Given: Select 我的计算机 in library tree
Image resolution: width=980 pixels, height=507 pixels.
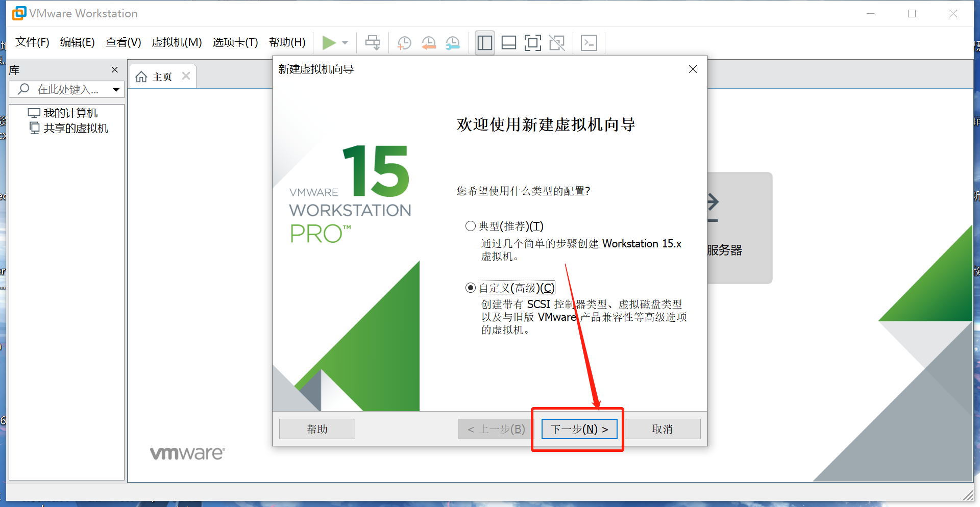Looking at the screenshot, I should point(63,113).
